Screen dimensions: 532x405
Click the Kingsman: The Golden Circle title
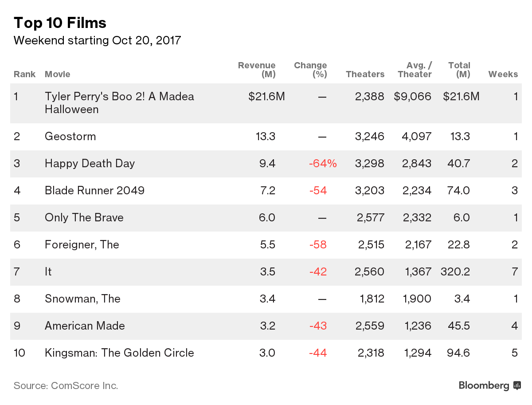pos(119,353)
